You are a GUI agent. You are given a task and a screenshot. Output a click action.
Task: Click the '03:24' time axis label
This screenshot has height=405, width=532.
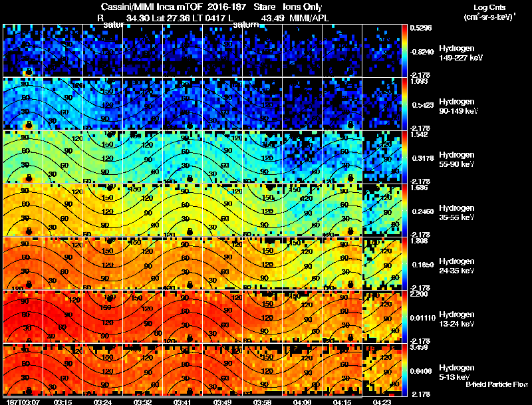[x=102, y=402]
